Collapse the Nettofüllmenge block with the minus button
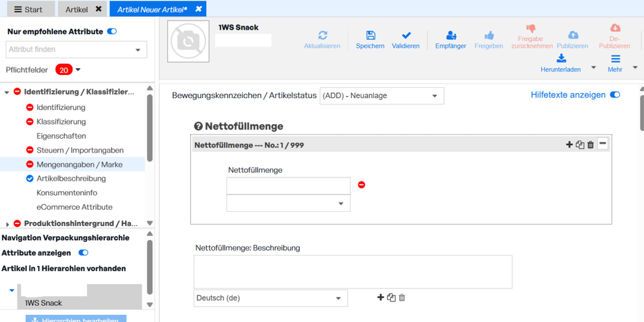 603,144
